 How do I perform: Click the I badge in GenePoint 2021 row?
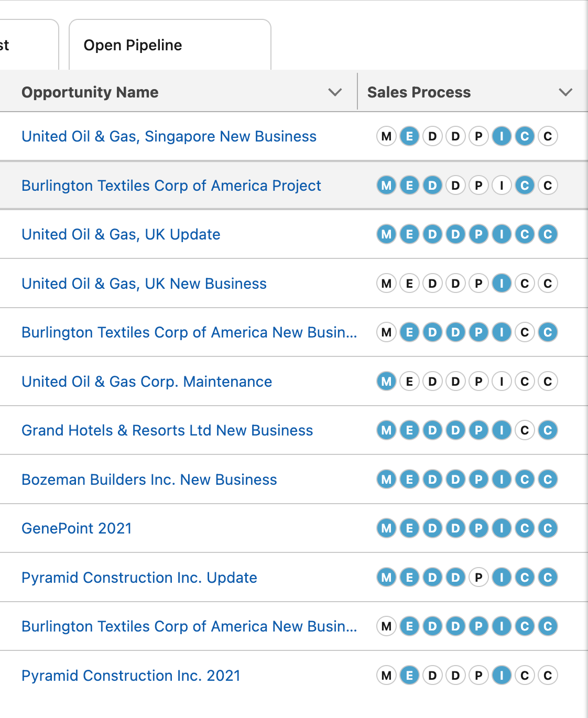502,528
